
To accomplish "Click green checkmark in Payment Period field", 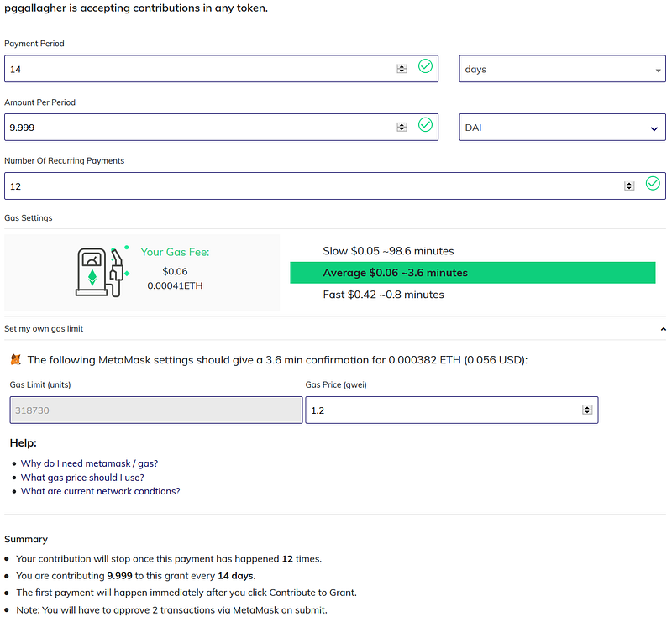I will tap(425, 66).
